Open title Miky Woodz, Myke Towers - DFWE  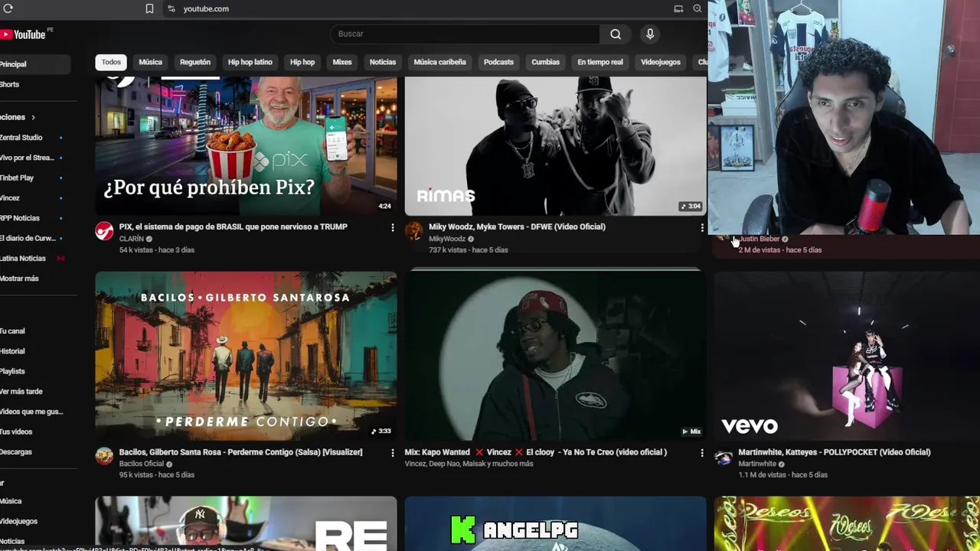coord(517,227)
